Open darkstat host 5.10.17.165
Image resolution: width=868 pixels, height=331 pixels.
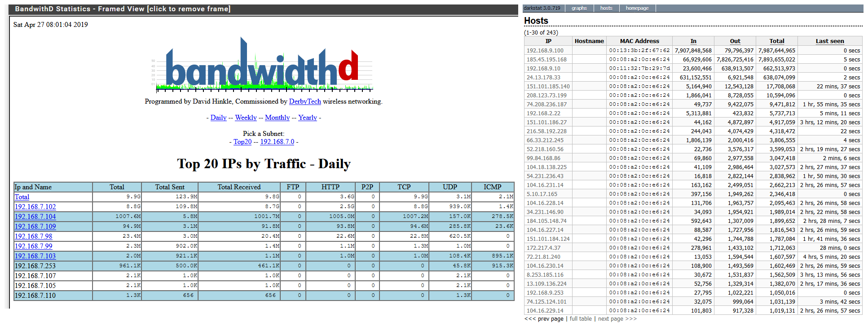[542, 194]
